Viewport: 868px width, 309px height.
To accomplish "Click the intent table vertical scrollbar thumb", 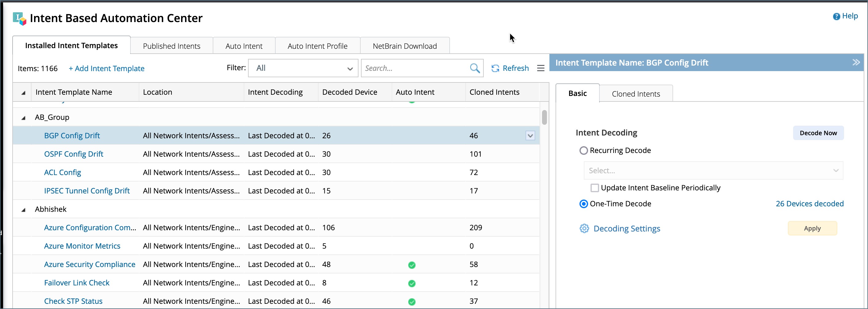I will point(544,117).
